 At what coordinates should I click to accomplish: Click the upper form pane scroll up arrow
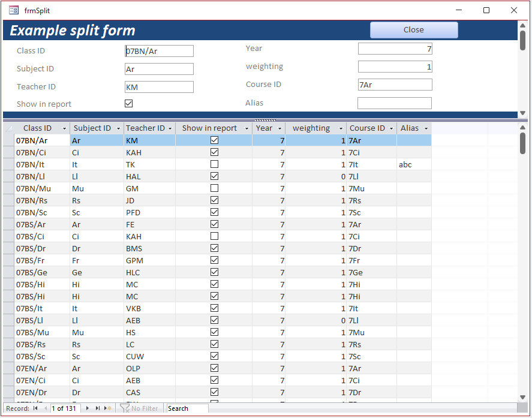522,25
